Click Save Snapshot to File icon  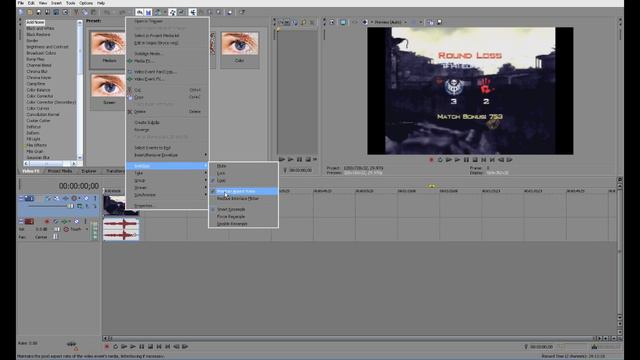pos(440,22)
